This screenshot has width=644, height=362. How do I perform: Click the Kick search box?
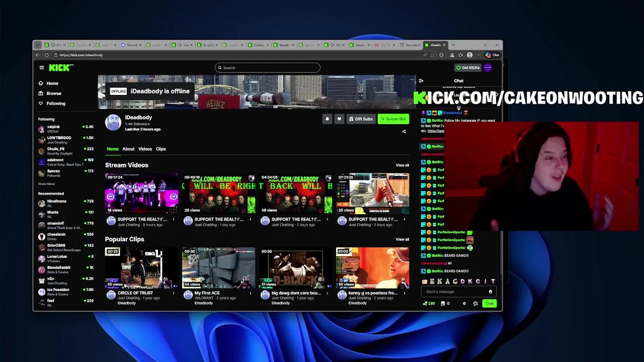tap(268, 68)
